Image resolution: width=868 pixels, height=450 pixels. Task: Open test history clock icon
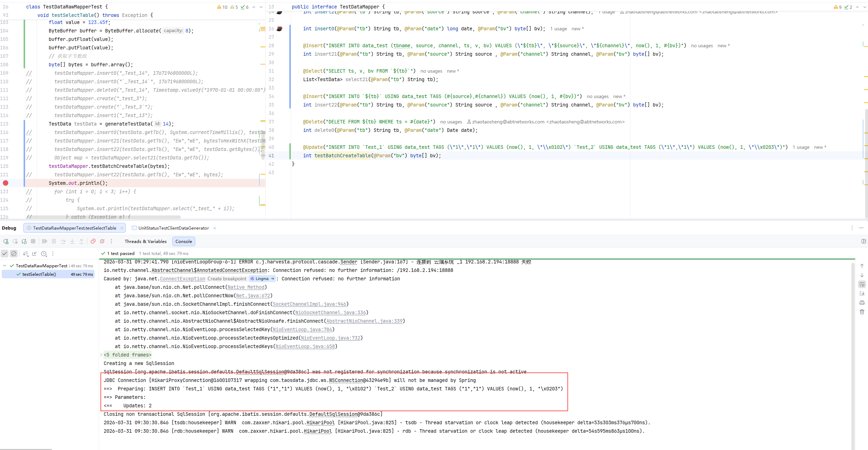[x=44, y=254]
